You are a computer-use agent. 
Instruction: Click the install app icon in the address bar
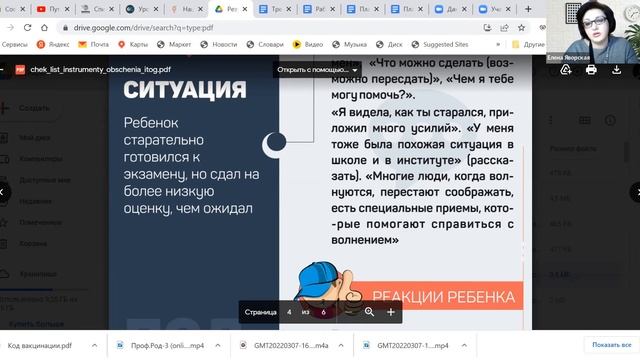[x=487, y=28]
